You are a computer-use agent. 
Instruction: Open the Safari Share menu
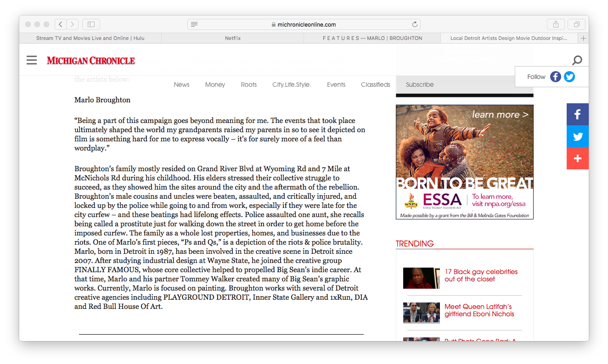556,24
